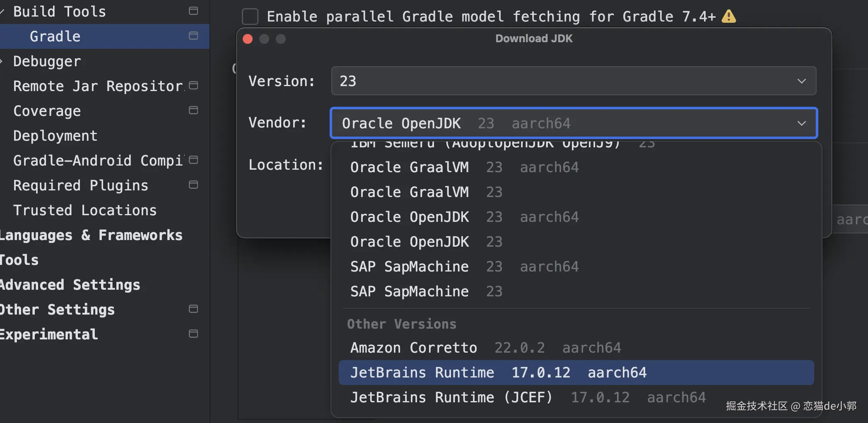Click the yellow warning icon next to Gradle 7.4+
The height and width of the screenshot is (423, 868).
pos(728,17)
